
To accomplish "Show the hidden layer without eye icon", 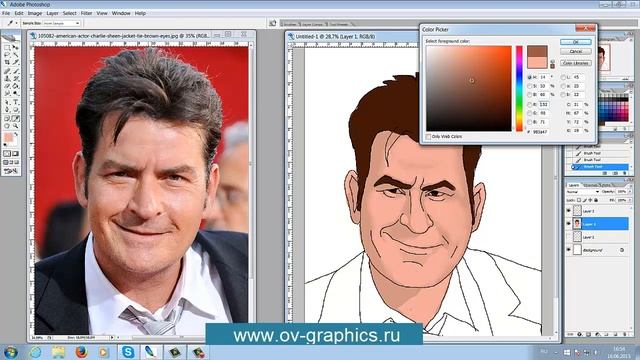I will [569, 237].
